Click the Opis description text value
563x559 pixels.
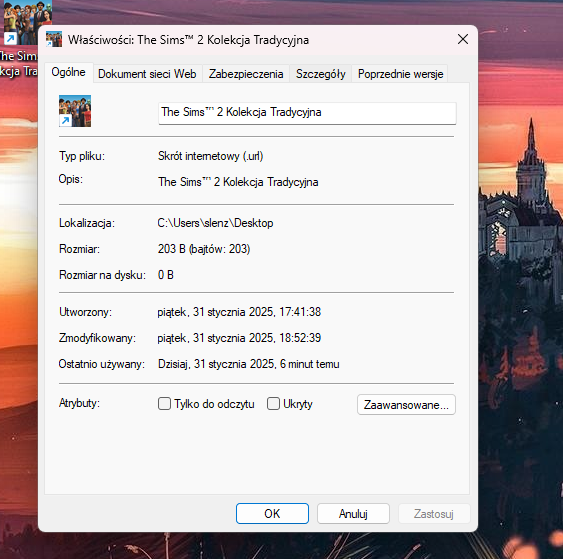pos(238,182)
